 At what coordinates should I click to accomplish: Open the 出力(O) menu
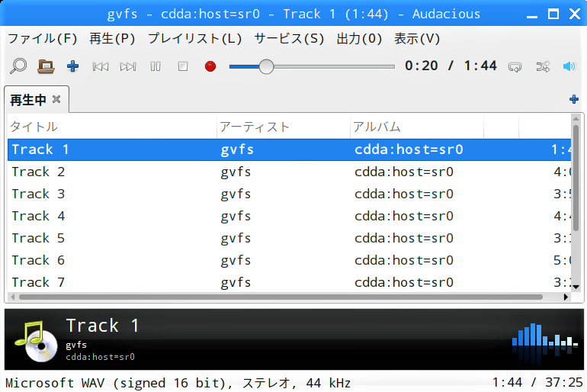pyautogui.click(x=359, y=39)
